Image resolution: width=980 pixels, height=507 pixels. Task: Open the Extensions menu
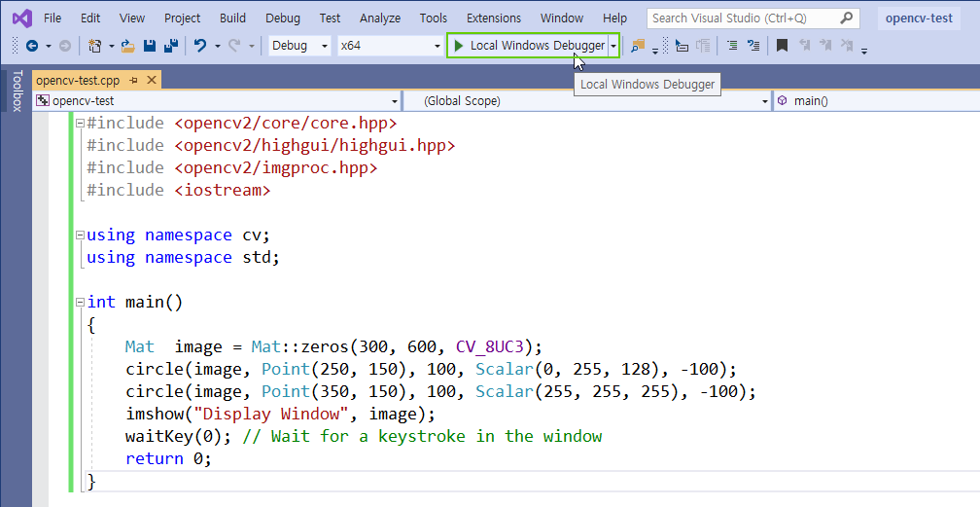click(494, 18)
